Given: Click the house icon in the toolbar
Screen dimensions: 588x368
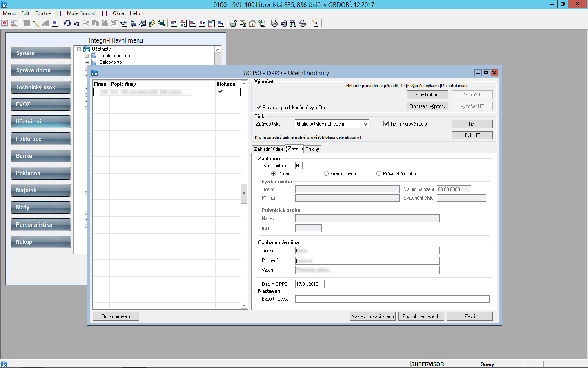Looking at the screenshot, I should point(252,23).
